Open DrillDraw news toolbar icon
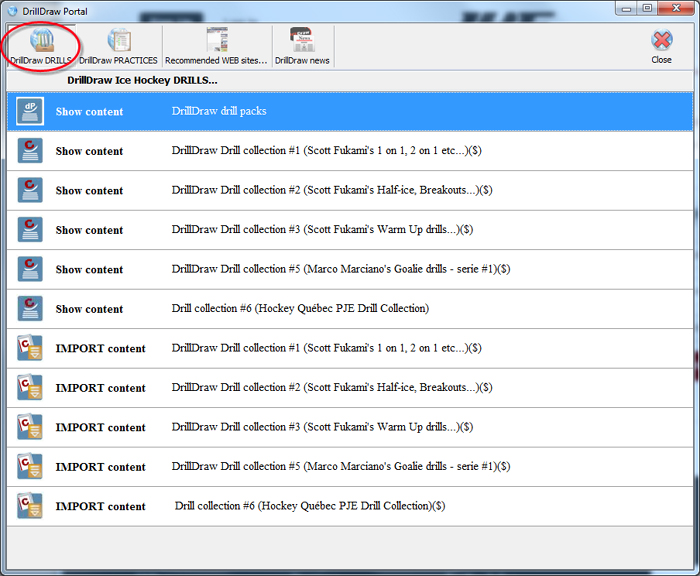Viewport: 700px width, 576px height. coord(302,45)
